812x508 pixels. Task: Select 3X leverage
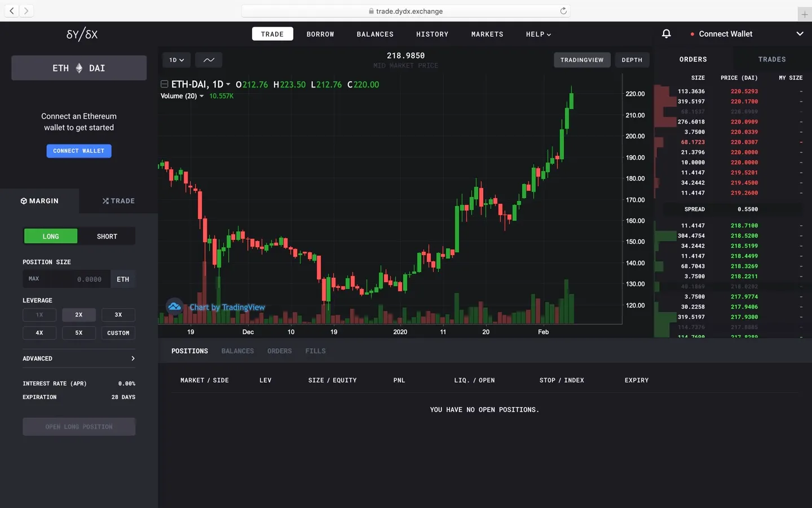118,314
